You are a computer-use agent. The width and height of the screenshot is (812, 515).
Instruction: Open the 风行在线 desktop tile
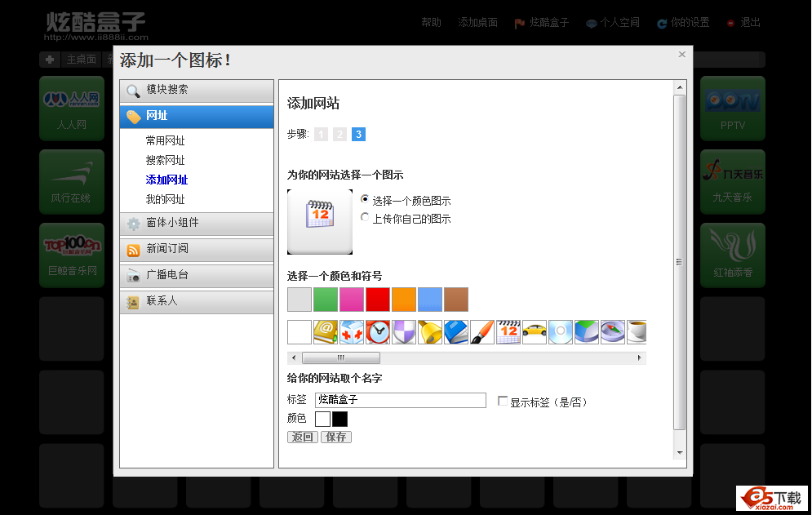click(x=72, y=182)
